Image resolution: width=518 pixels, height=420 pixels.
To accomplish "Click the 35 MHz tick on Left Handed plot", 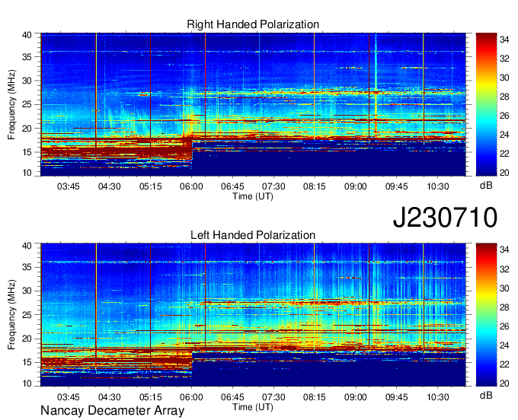I will (x=27, y=267).
